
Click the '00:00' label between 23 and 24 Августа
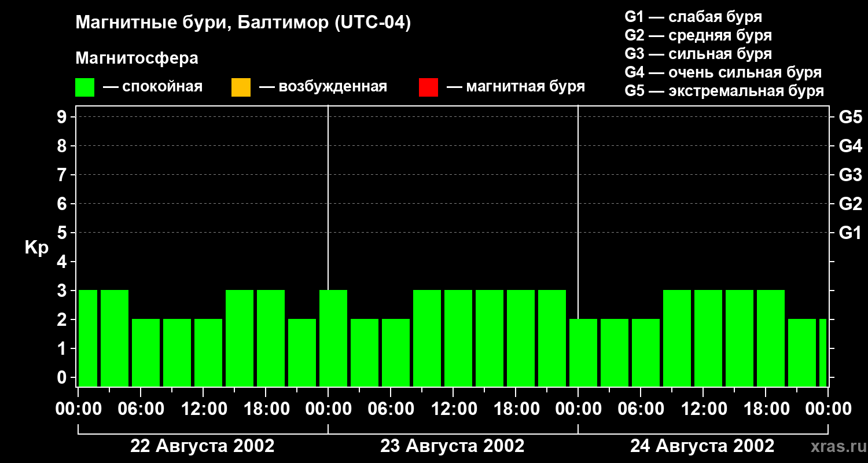pyautogui.click(x=578, y=409)
